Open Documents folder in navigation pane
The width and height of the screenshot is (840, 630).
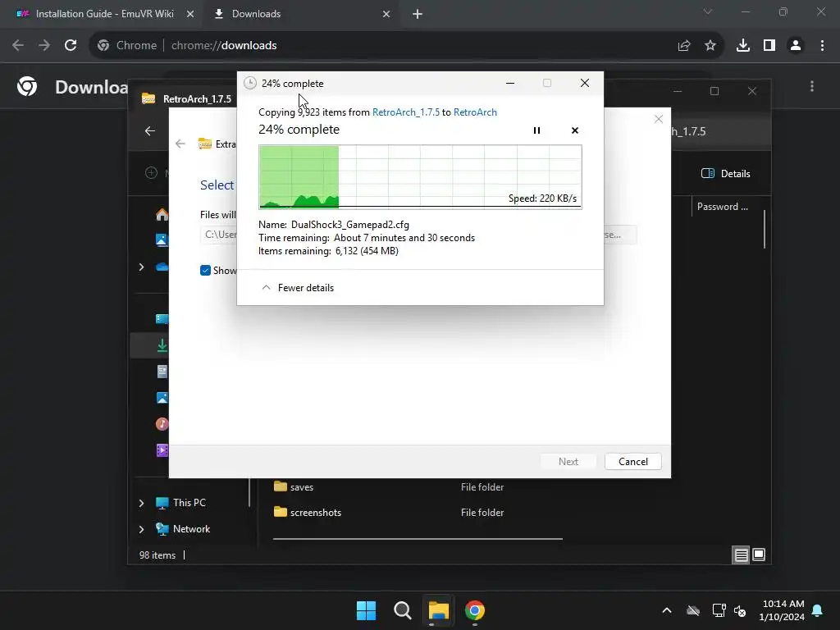pyautogui.click(x=162, y=372)
